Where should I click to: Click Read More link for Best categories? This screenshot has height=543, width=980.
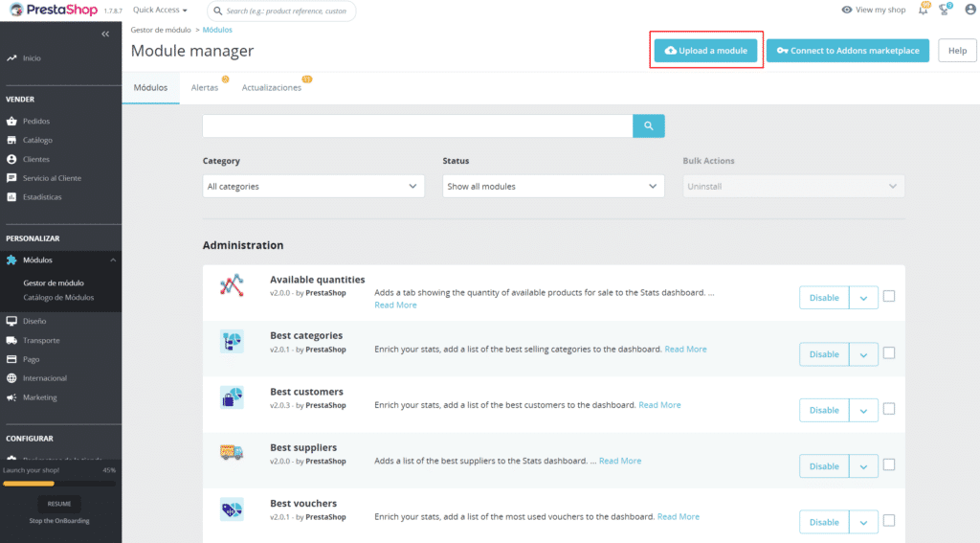click(x=685, y=350)
